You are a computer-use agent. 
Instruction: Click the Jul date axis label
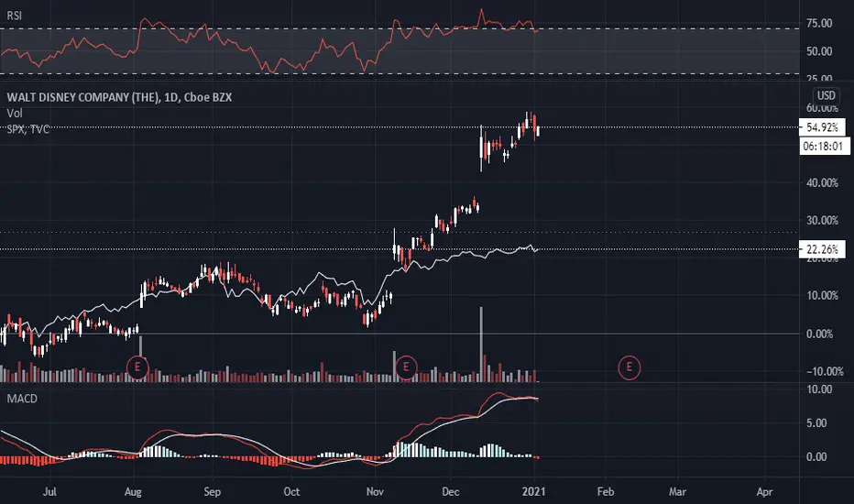pyautogui.click(x=49, y=491)
